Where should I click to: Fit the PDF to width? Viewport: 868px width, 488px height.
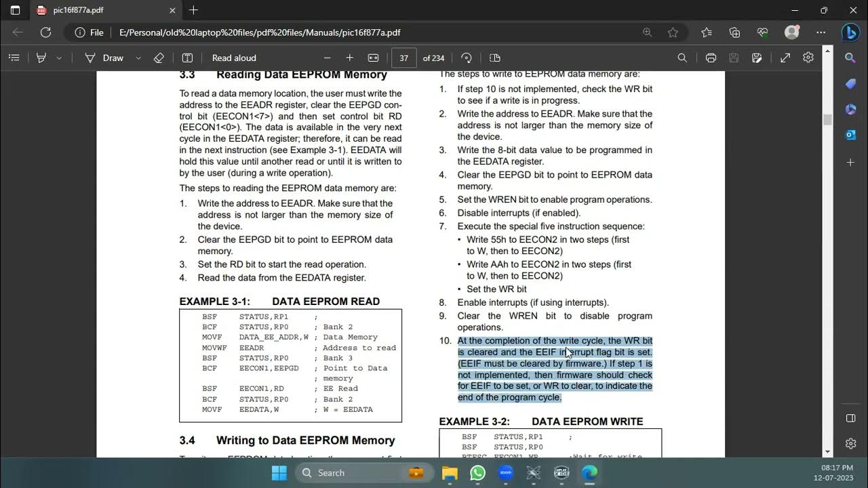pos(373,58)
